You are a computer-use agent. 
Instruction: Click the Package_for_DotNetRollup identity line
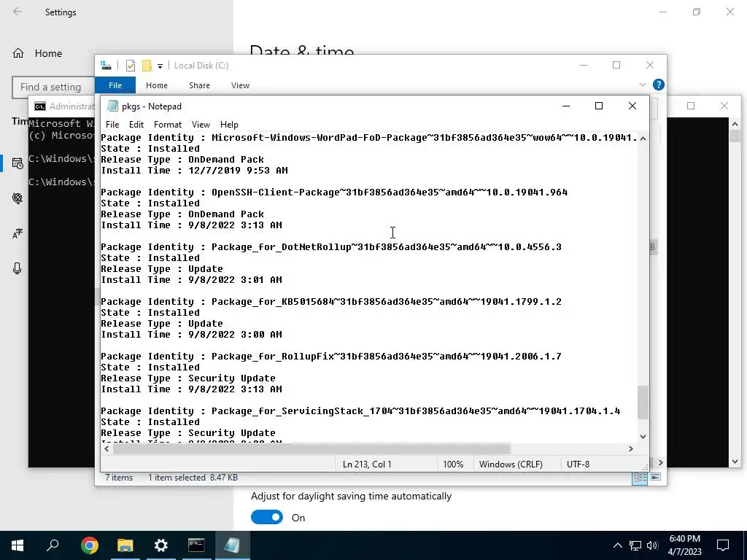coord(331,247)
